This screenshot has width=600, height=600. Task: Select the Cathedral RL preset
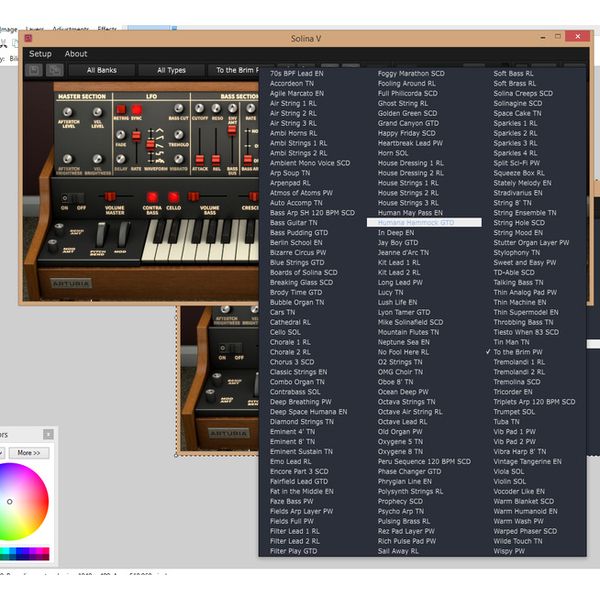[290, 322]
